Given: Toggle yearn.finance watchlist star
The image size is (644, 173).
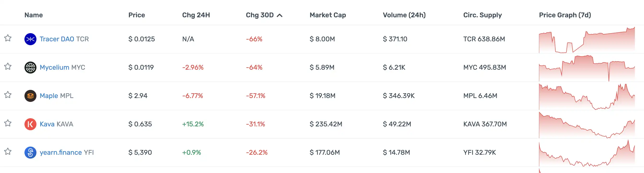Looking at the screenshot, I should tap(8, 151).
